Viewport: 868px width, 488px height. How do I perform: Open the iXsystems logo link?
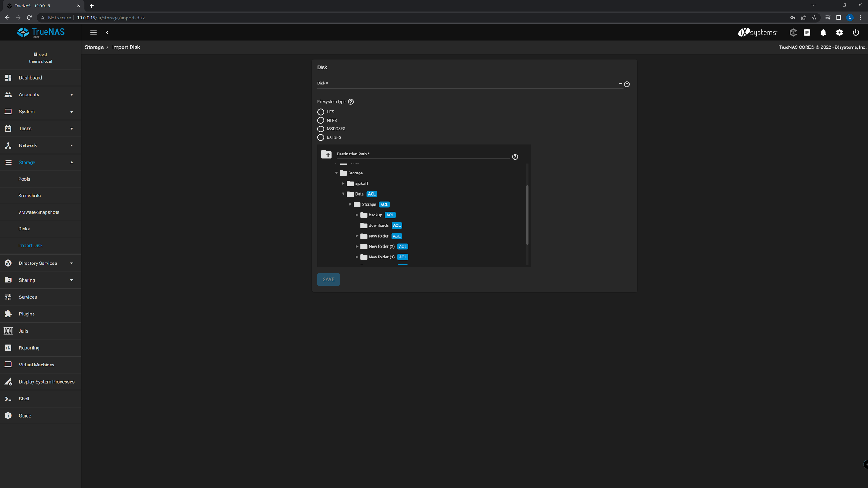757,33
